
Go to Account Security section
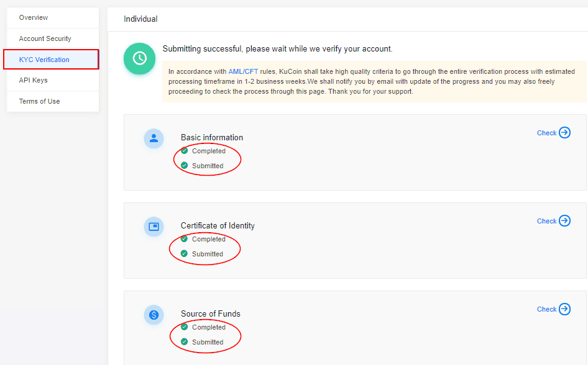[45, 38]
